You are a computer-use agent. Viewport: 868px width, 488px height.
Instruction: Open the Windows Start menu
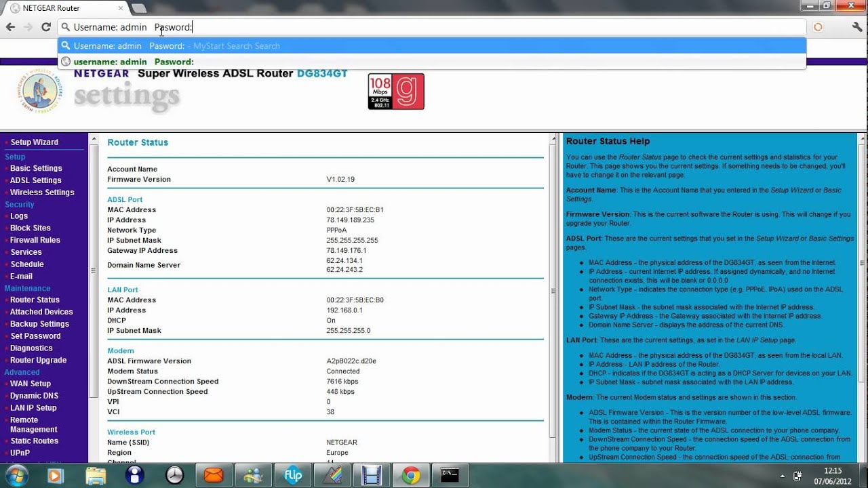tap(16, 475)
